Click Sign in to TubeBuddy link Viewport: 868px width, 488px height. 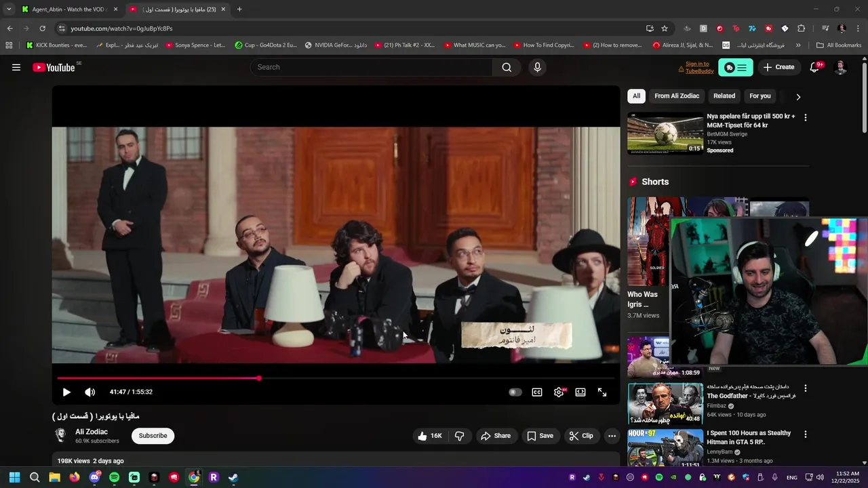coord(699,67)
